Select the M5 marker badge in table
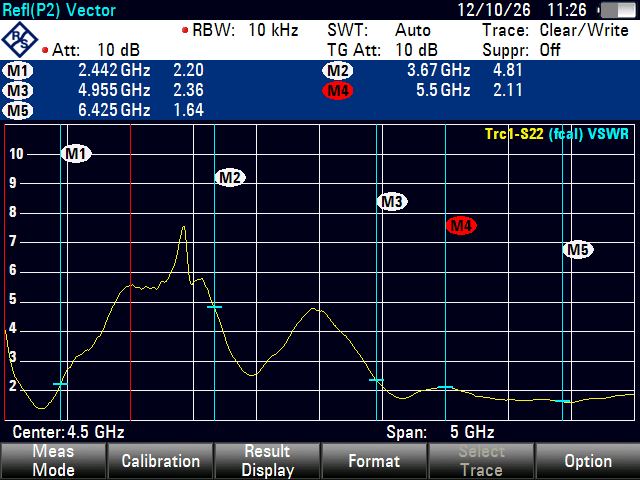 18,111
